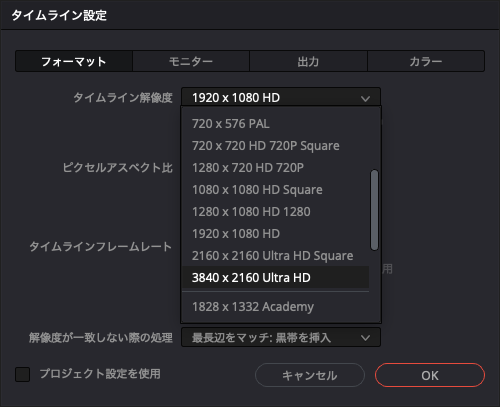500x407 pixels.
Task: Collapse the タイムライン解像度 dropdown showing 1920 x 1080 HD
Action: (281, 98)
